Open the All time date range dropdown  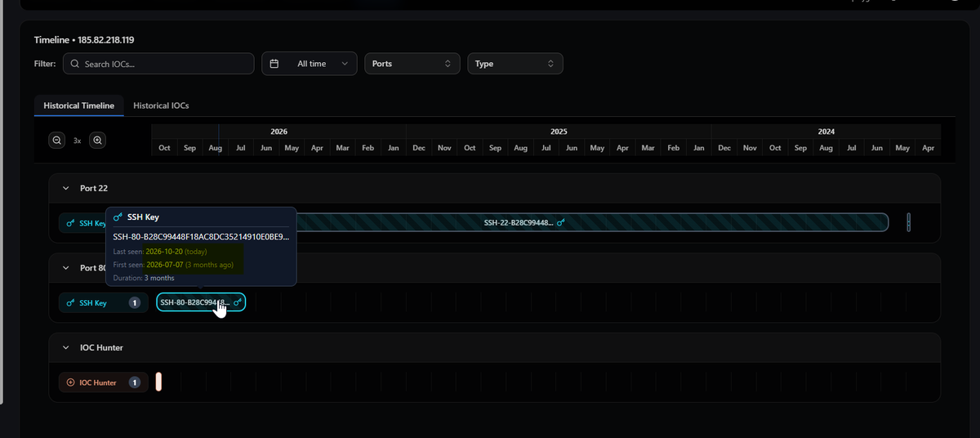pyautogui.click(x=310, y=64)
